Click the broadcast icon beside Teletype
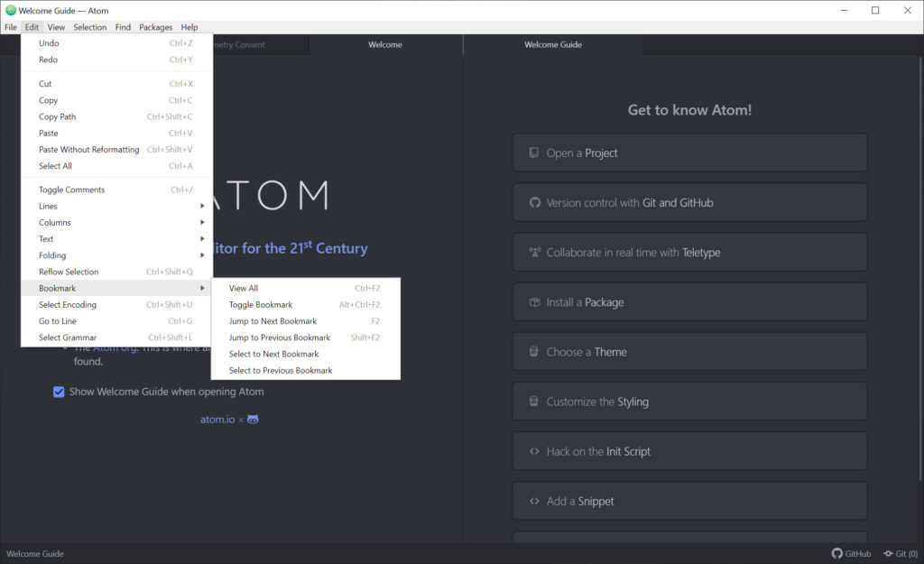924x564 pixels. coord(534,253)
